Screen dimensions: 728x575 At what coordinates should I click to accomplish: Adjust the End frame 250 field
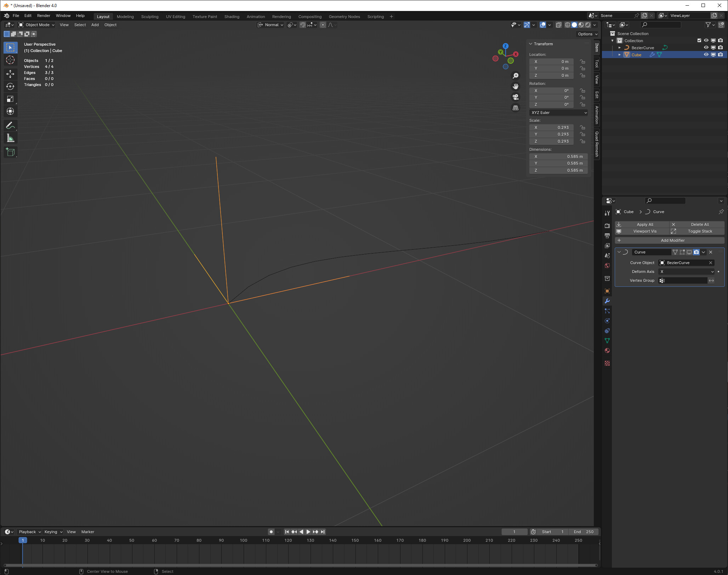coord(584,532)
